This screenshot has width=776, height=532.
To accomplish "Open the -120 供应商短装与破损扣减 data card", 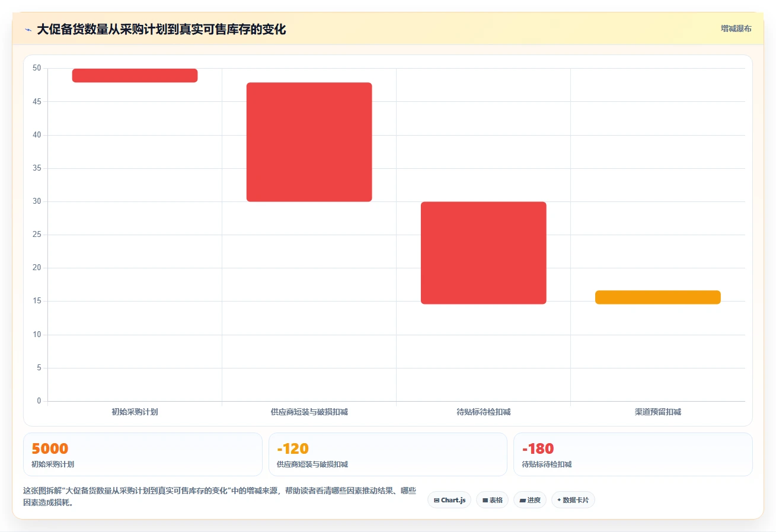I will (x=388, y=454).
